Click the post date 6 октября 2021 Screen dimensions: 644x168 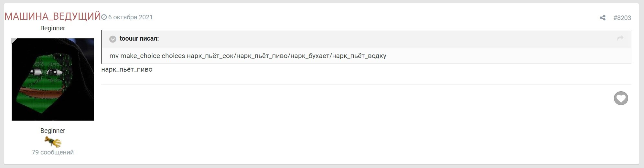130,17
